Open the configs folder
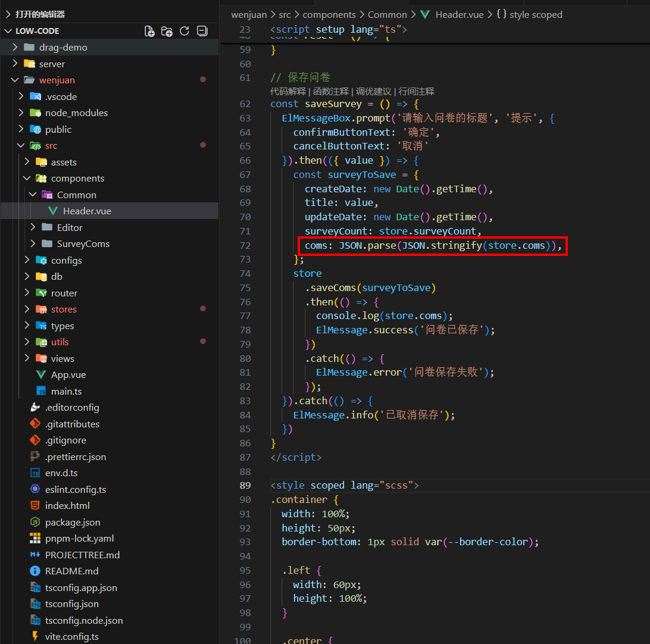Image resolution: width=650 pixels, height=644 pixels. 66,260
